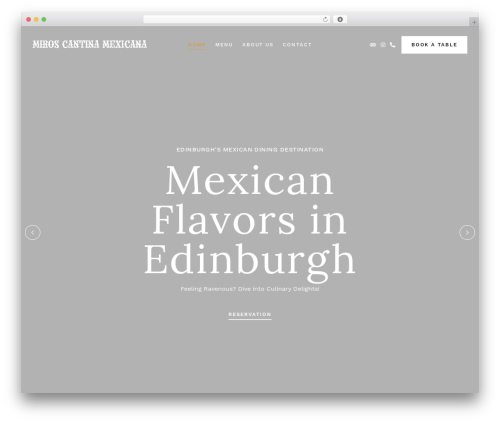
Task: Go to previous slide with left arrow
Action: coord(33,232)
